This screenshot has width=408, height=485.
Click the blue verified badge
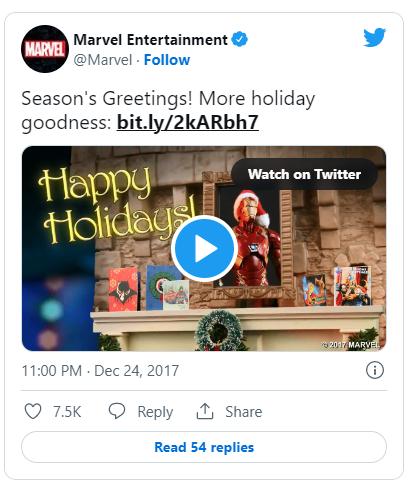point(240,39)
